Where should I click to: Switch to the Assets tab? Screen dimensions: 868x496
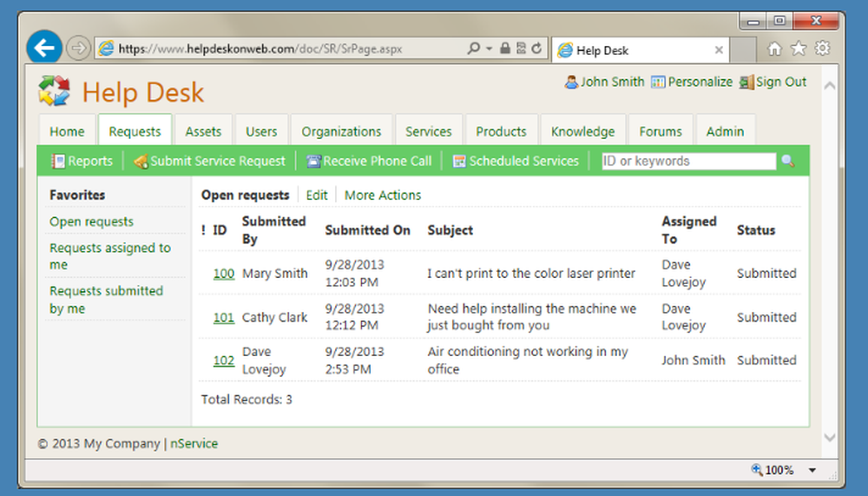point(203,131)
